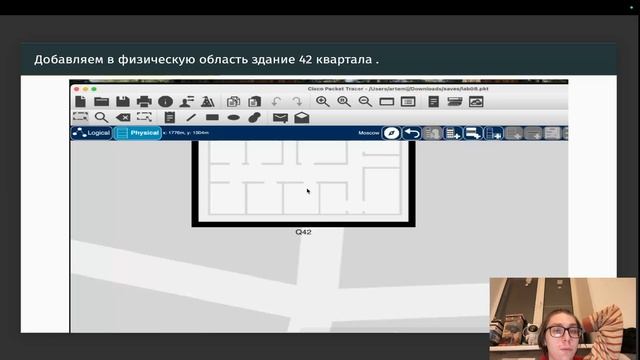The image size is (640, 360).
Task: Click the Moscow location label
Action: [x=369, y=133]
